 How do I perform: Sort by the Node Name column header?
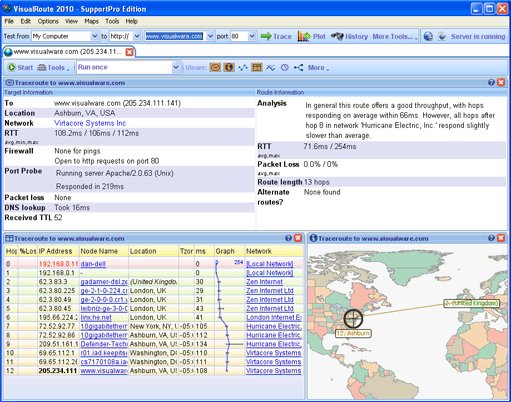tap(103, 251)
